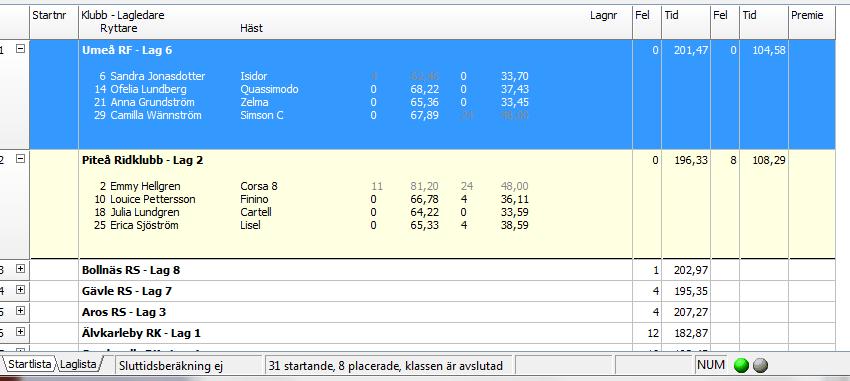Click Louice Pettersson's second time 36,11
The height and width of the screenshot is (381, 850).
point(514,199)
